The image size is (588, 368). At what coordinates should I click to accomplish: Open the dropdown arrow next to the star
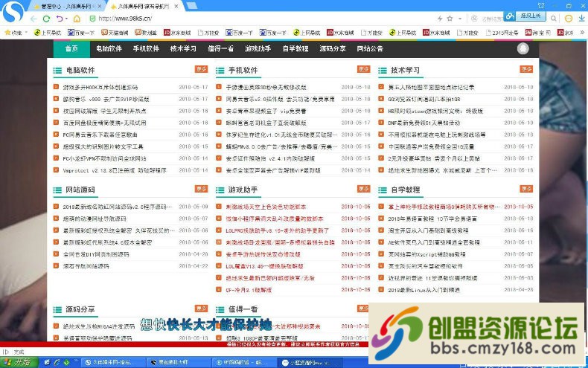click(x=460, y=19)
